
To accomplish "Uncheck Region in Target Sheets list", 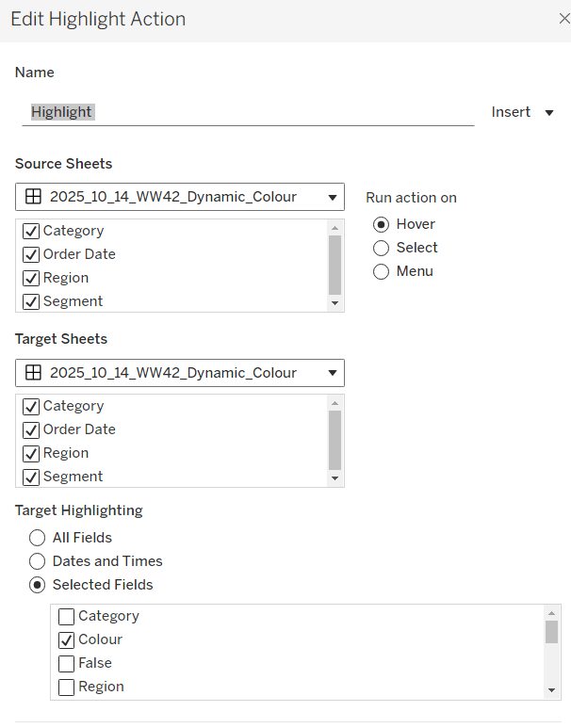I will (31, 453).
